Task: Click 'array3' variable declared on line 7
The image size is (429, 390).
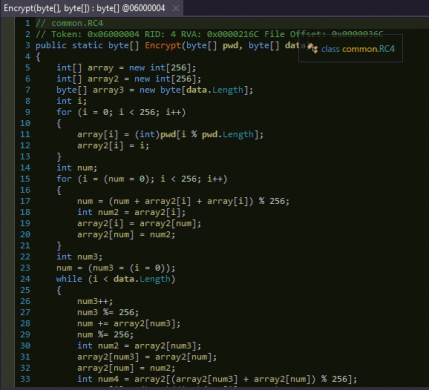Action: pyautogui.click(x=108, y=90)
